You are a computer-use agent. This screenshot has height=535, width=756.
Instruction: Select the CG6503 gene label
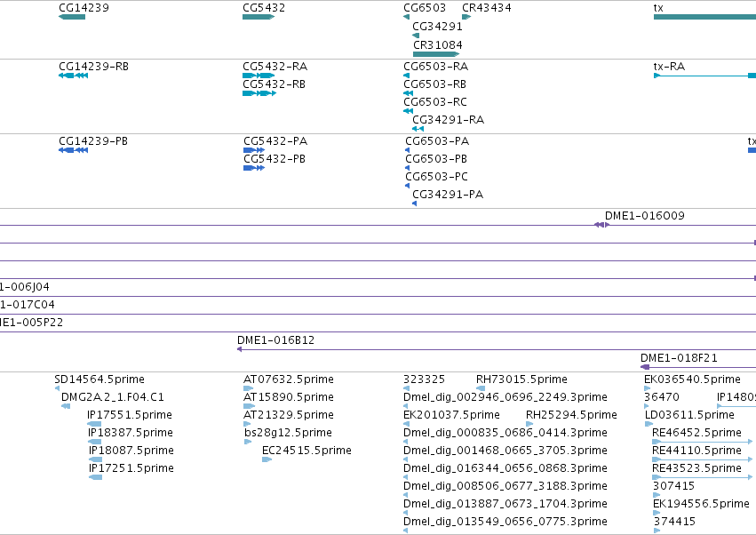425,8
